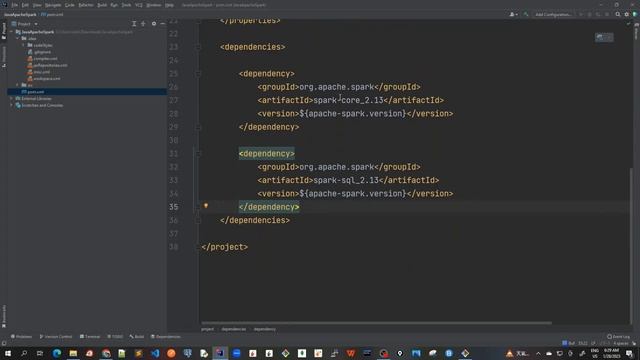The width and height of the screenshot is (640, 360).
Task: Click the Project vertical side tab
Action: (4, 31)
